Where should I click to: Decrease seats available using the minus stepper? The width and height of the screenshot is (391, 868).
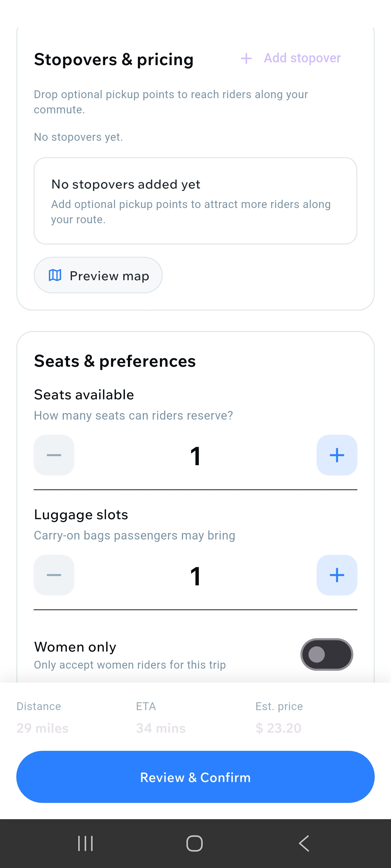click(x=54, y=455)
